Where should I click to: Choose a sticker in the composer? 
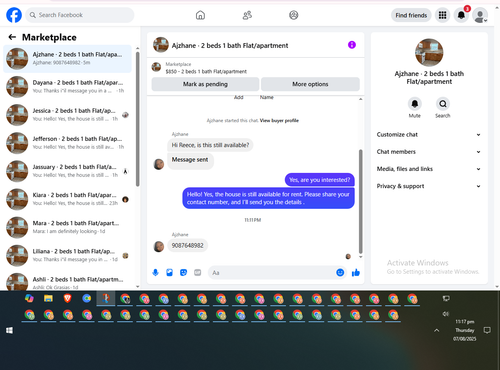183,273
